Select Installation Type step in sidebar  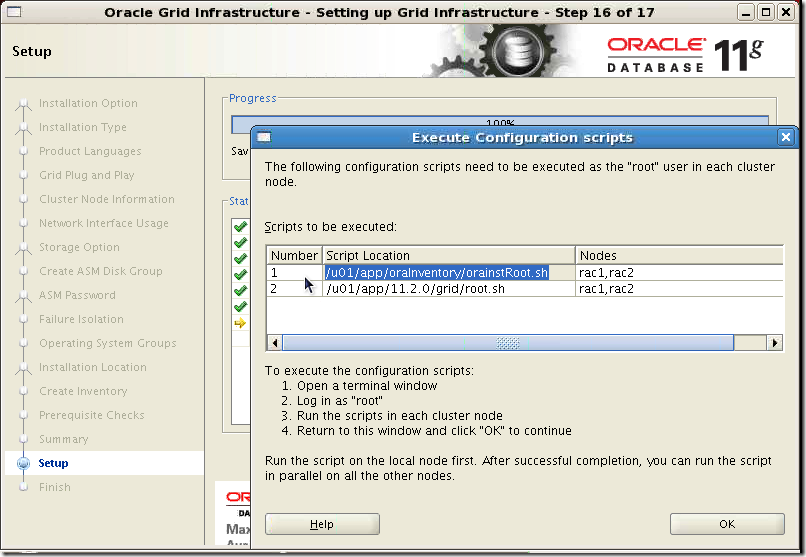[x=83, y=127]
